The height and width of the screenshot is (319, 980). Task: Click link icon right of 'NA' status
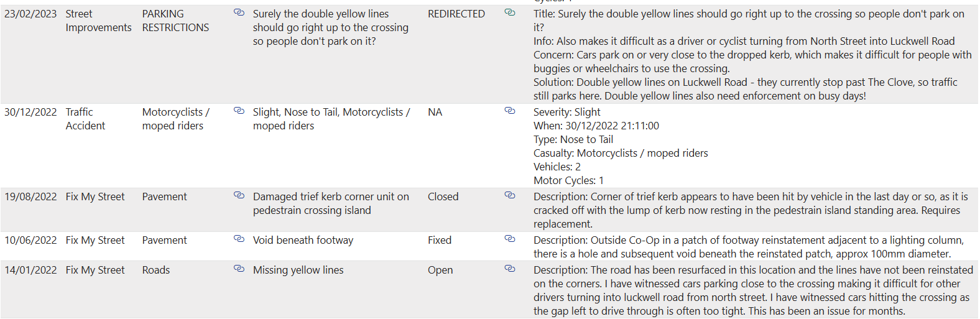(510, 111)
